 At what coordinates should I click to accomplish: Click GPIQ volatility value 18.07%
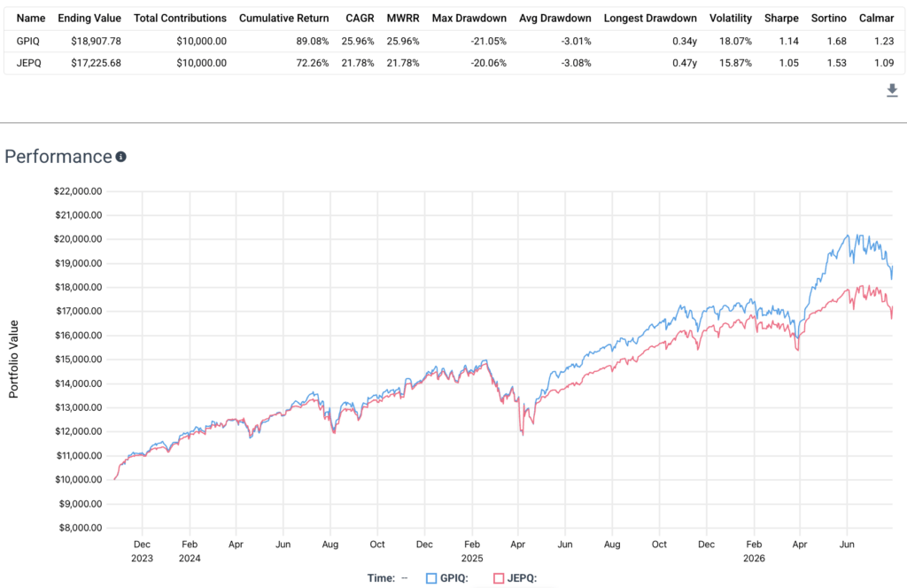point(735,41)
